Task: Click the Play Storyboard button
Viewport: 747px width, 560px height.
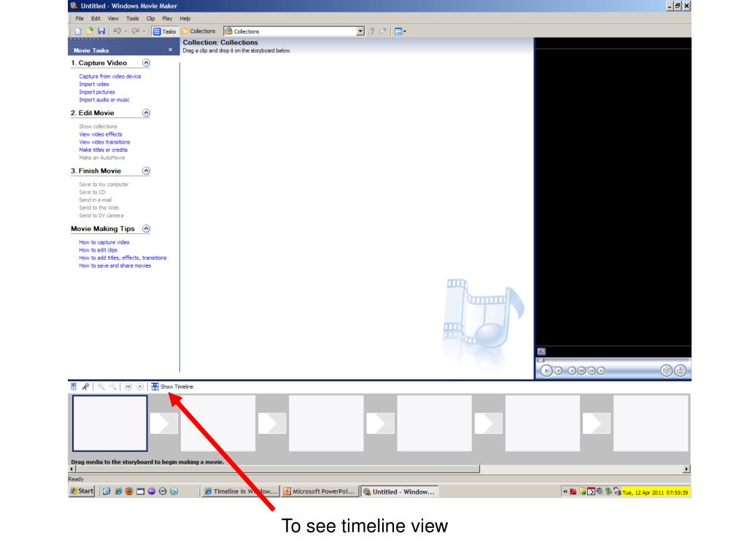Action: click(140, 386)
